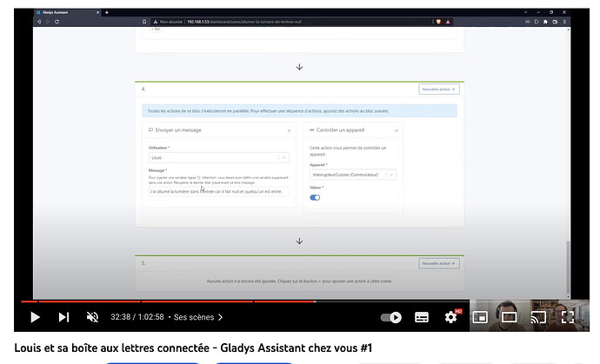Viewport: 600px width, 364px height.
Task: Toggle the Valeur switch off
Action: click(x=315, y=197)
